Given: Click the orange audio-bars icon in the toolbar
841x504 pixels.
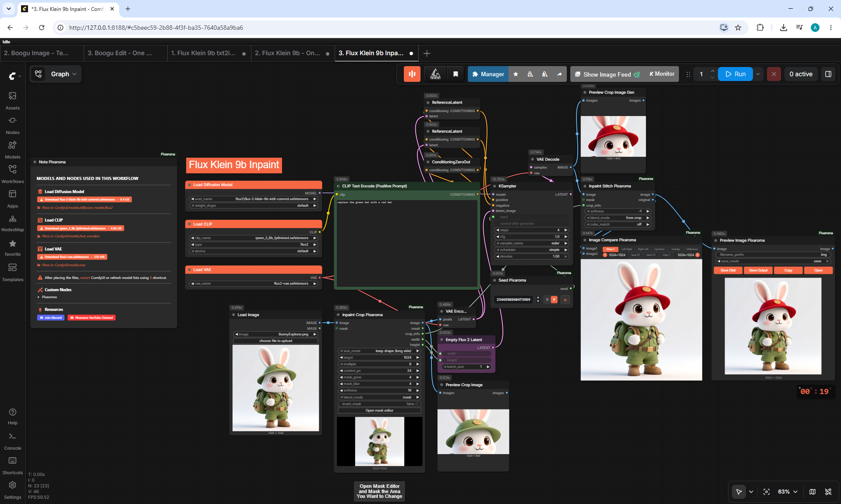Looking at the screenshot, I should coord(412,74).
